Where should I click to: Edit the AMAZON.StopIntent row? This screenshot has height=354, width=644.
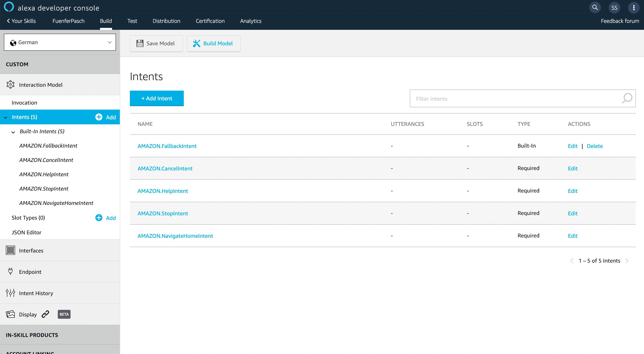point(572,213)
